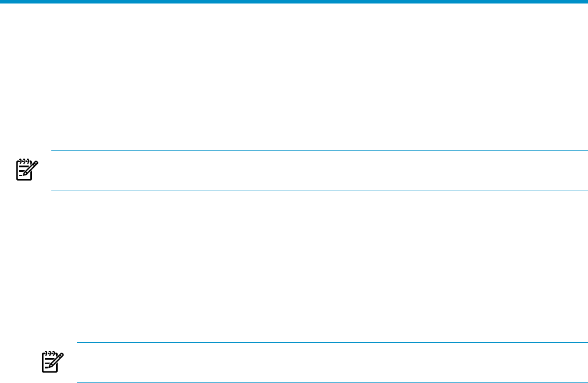
Task: Click the top rule of the upper note
Action: click(x=319, y=151)
